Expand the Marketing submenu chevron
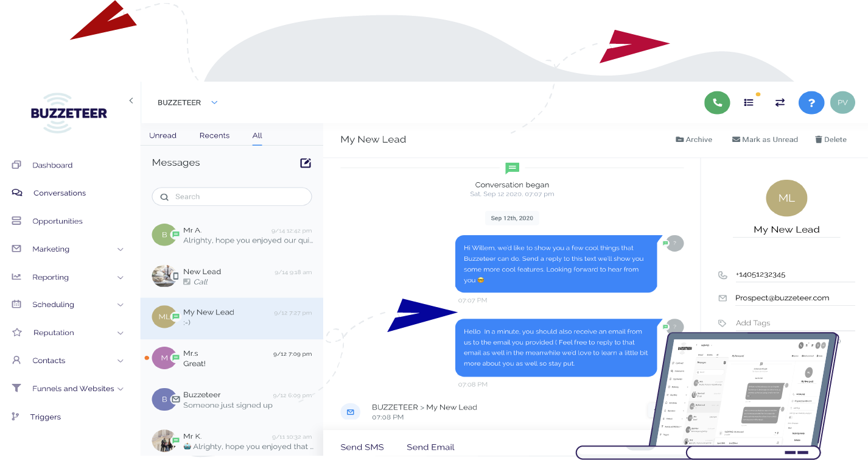The image size is (868, 460). (121, 249)
